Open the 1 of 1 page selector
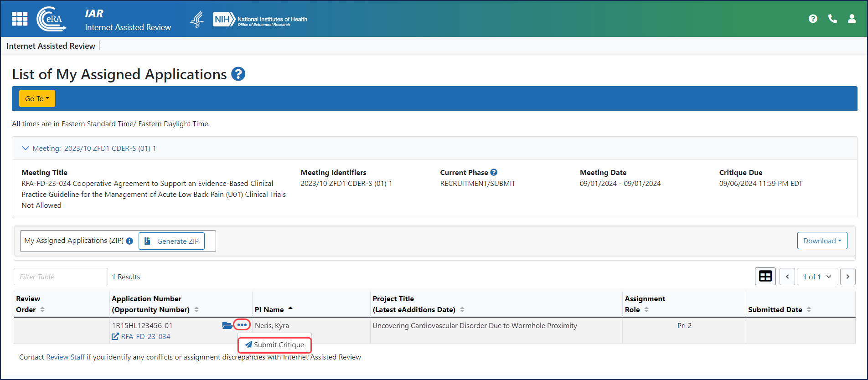The height and width of the screenshot is (380, 868). (x=817, y=277)
